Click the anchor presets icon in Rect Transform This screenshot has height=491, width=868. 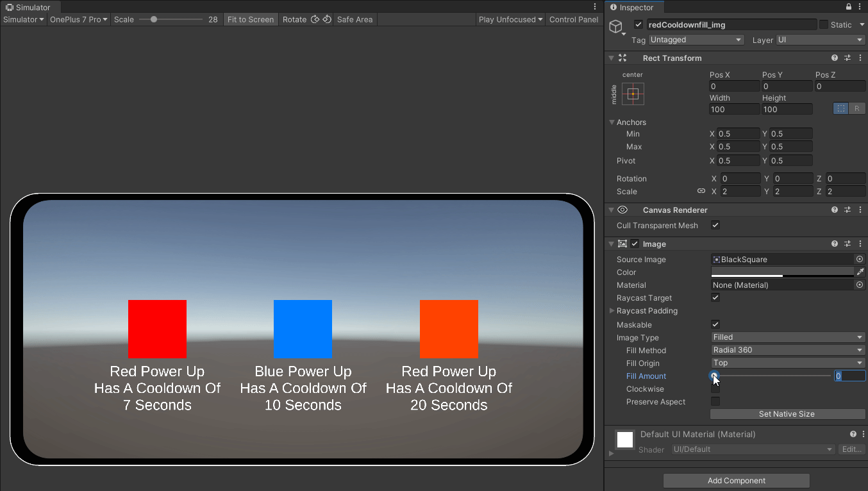pyautogui.click(x=632, y=94)
